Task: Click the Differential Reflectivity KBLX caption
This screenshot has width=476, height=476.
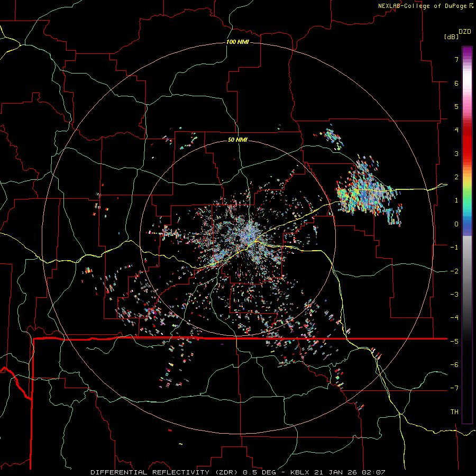Action: (238, 472)
